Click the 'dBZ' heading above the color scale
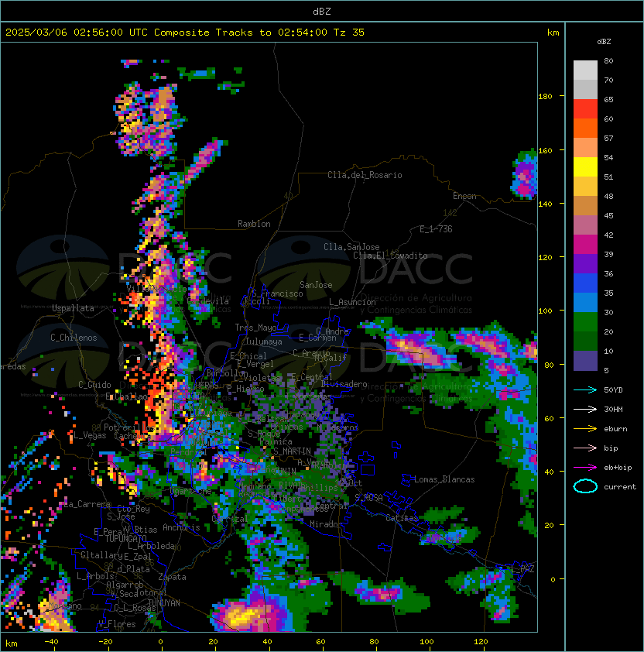The image size is (644, 652). [604, 42]
